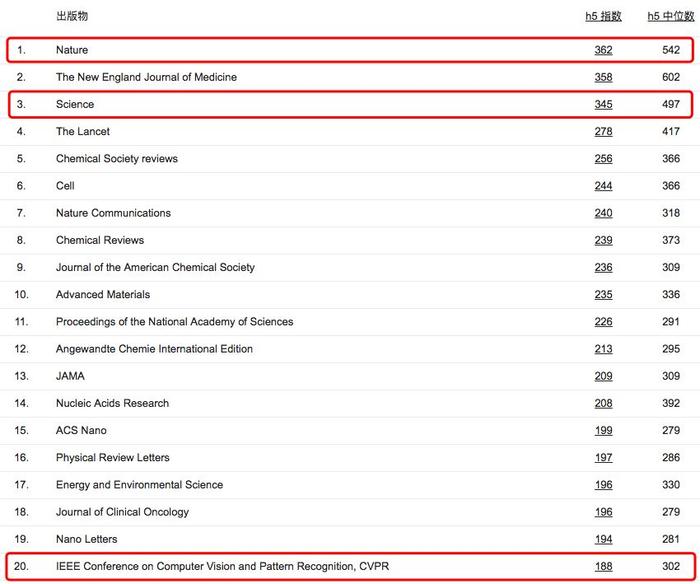Image resolution: width=700 pixels, height=584 pixels.
Task: Open Nature Communications' 240 link
Action: [x=603, y=213]
